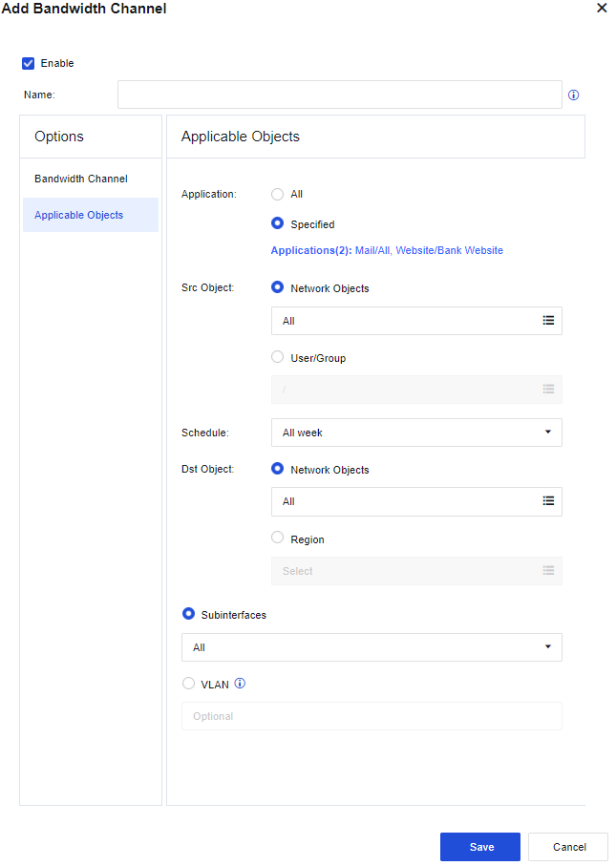
Task: Switch to Bandwidth Channel options tab
Action: [81, 179]
